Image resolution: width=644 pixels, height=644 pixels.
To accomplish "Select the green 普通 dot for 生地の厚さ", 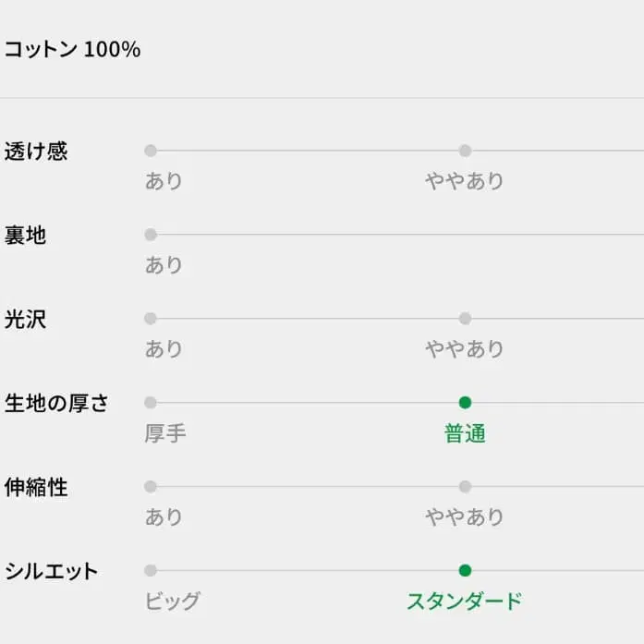I will [465, 403].
